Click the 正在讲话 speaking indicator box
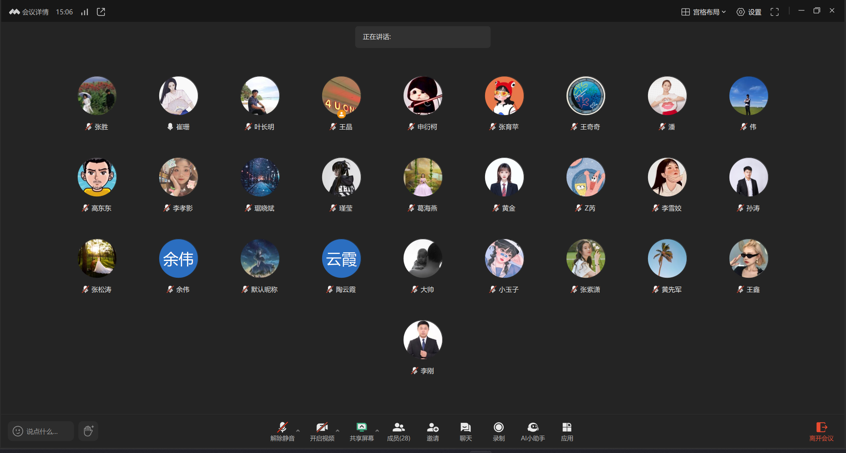Image resolution: width=846 pixels, height=453 pixels. coord(422,37)
